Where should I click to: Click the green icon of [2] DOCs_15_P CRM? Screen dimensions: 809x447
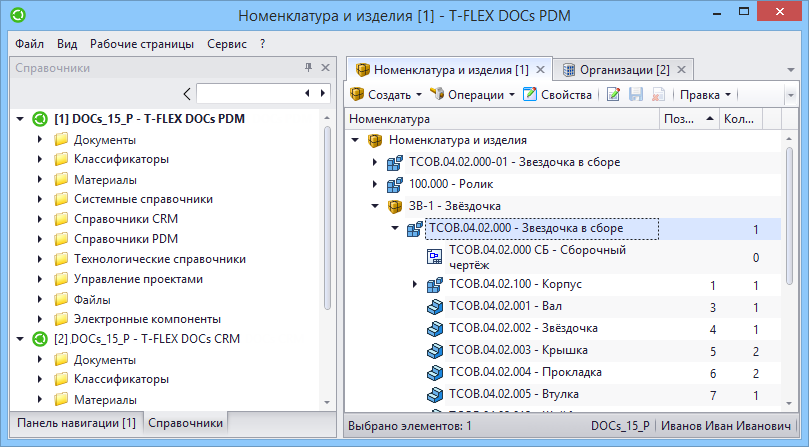40,339
